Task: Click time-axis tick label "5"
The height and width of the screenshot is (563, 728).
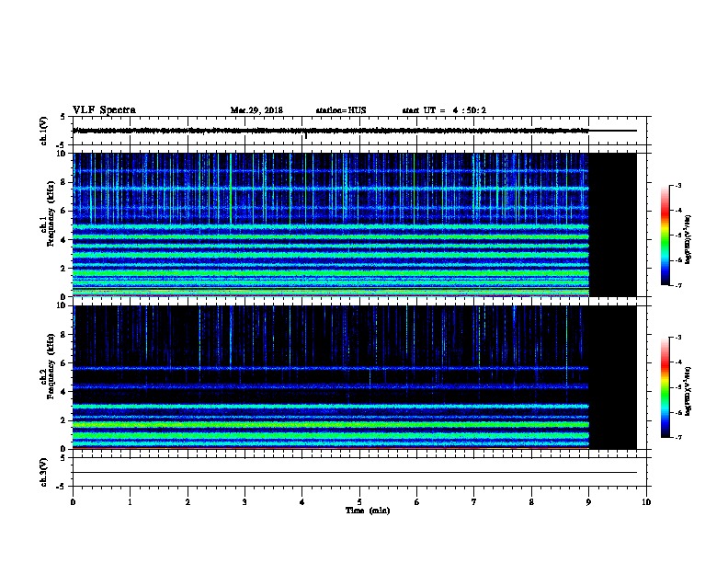Action: tap(359, 502)
